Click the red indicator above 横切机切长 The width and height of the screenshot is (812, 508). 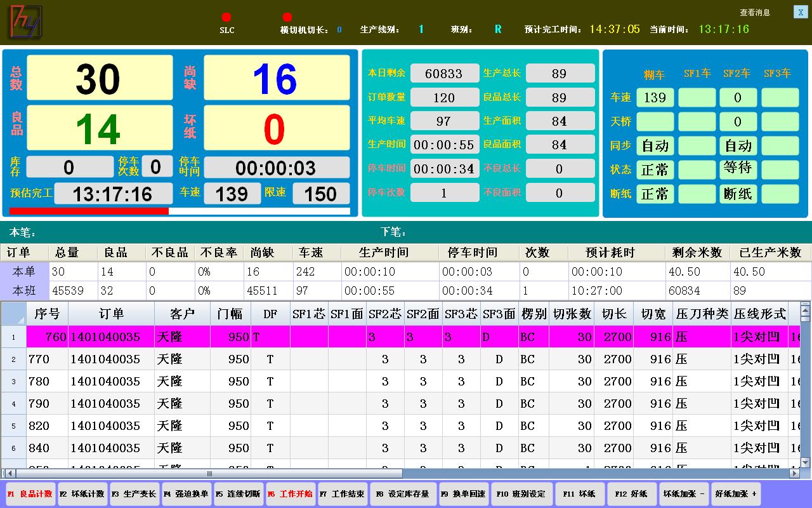point(287,17)
